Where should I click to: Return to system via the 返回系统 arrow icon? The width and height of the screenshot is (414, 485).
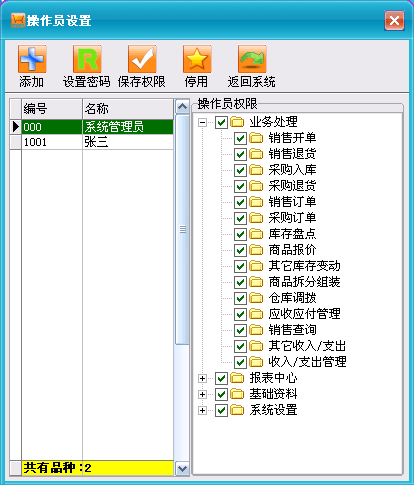252,59
